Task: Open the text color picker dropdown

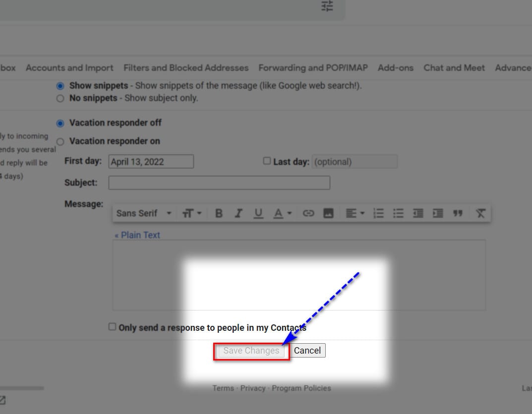Action: 283,213
